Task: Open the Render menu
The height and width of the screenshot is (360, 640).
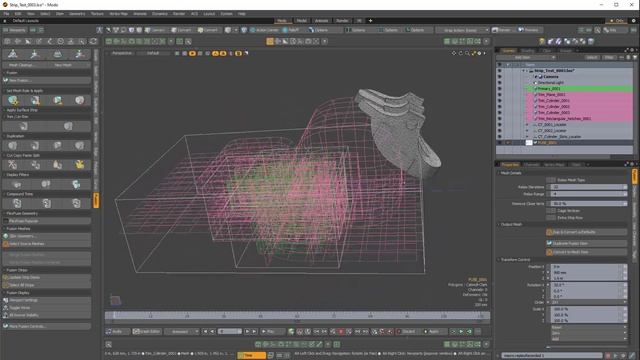Action: coord(179,14)
